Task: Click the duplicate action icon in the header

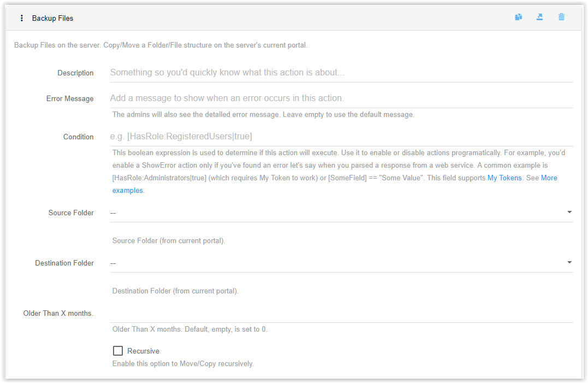Action: 518,17
